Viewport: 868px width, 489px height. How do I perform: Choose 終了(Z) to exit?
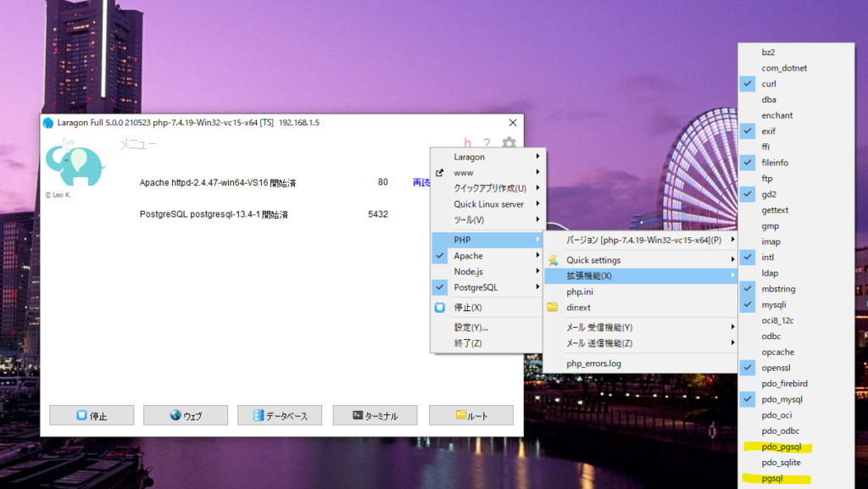click(x=487, y=343)
